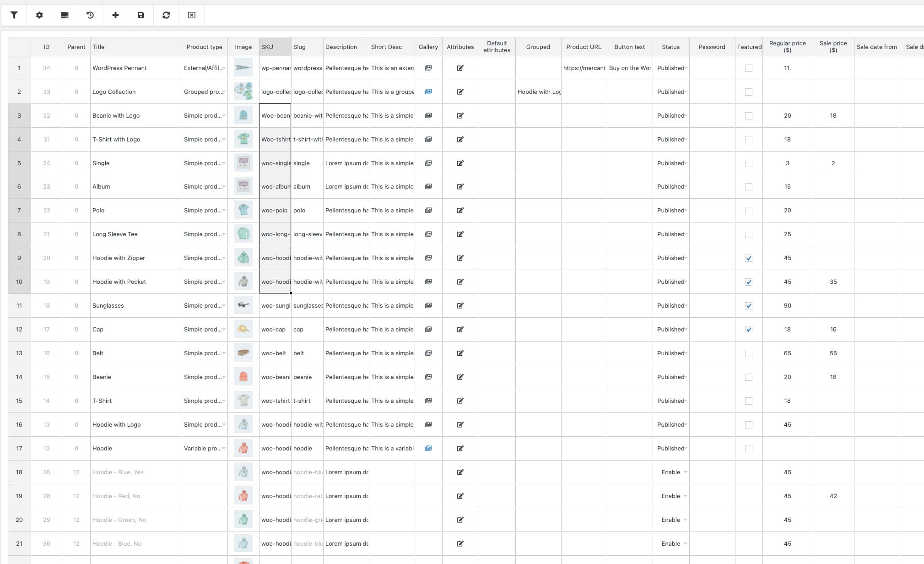Image resolution: width=924 pixels, height=564 pixels.
Task: Open the columns manager icon
Action: (x=65, y=15)
